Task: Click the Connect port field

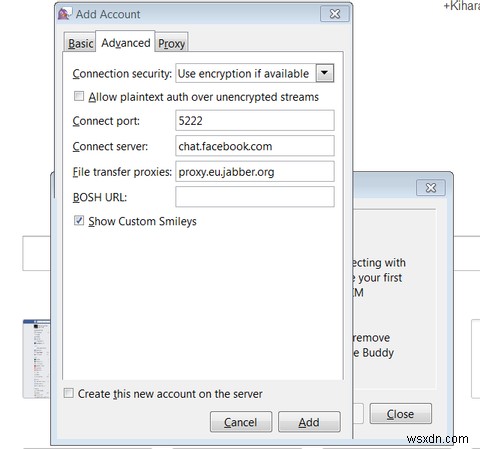Action: 255,120
